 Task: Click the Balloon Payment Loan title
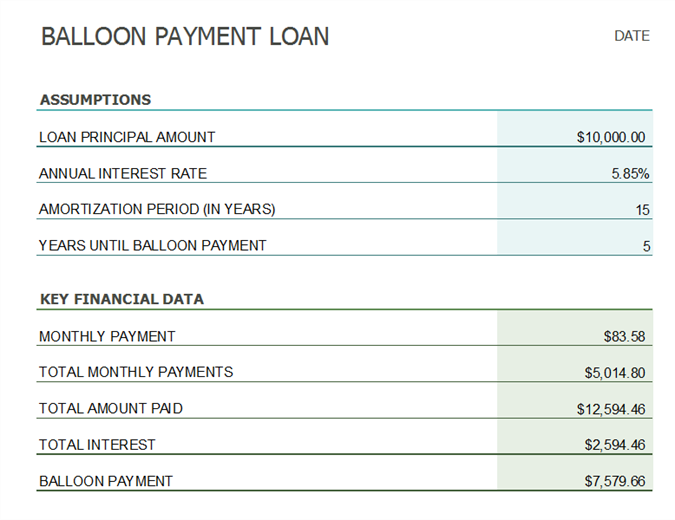tap(185, 38)
